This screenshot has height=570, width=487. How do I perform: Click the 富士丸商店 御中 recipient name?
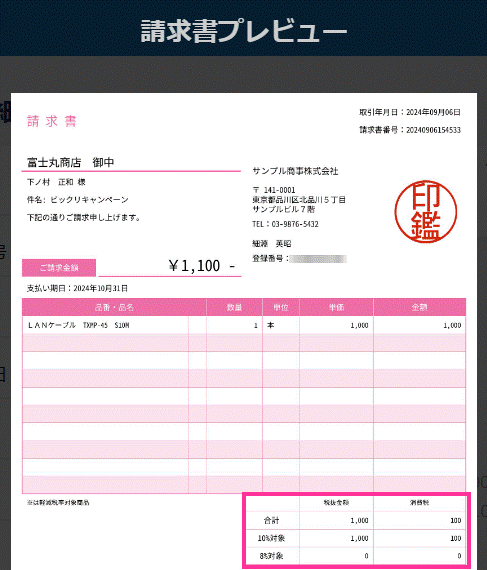click(71, 162)
